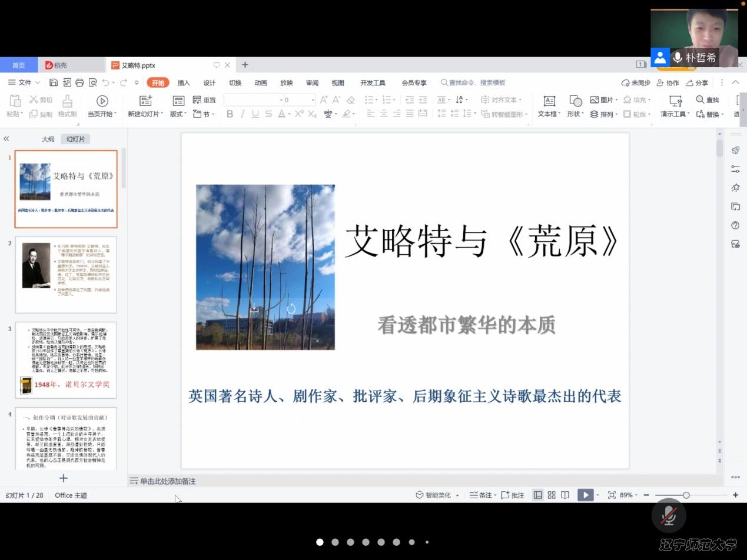This screenshot has height=560, width=747.
Task: Switch to the 插入 ribbon tab
Action: coord(183,82)
